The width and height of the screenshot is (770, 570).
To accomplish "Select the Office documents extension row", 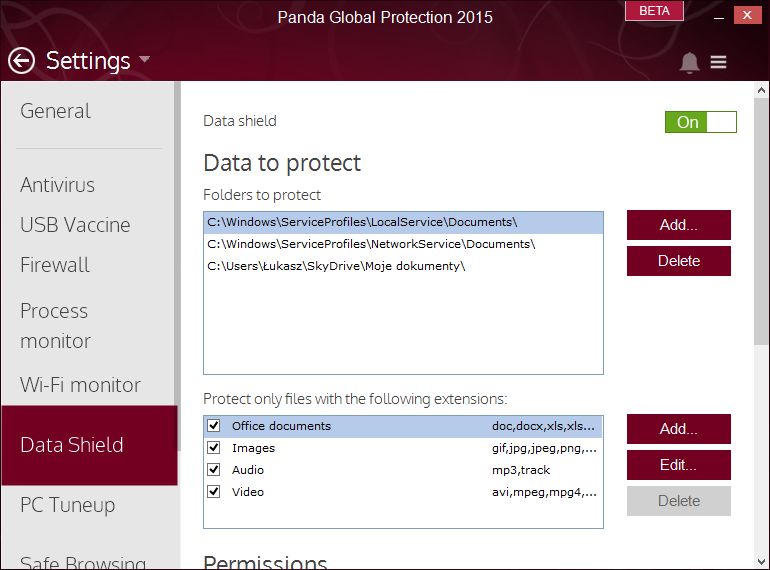I will coord(403,426).
